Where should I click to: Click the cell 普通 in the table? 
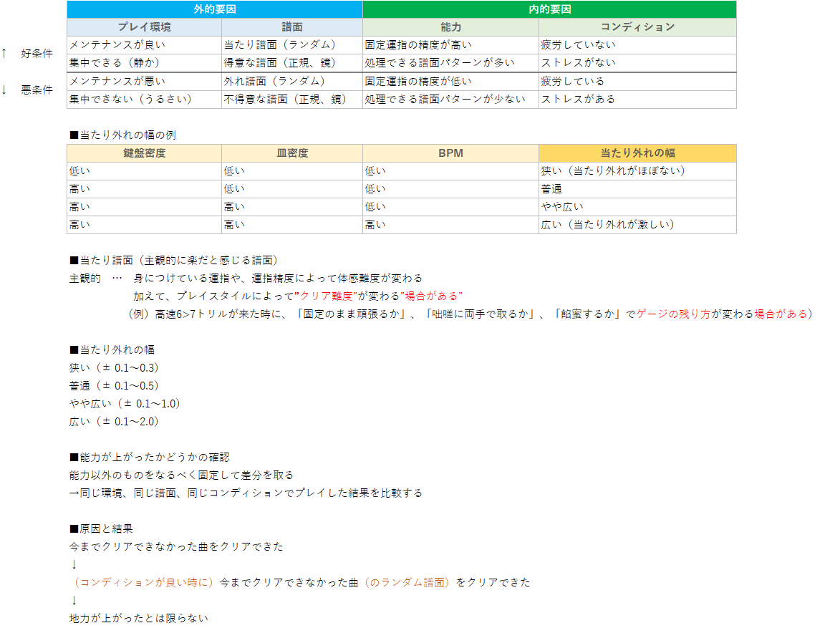pos(637,189)
